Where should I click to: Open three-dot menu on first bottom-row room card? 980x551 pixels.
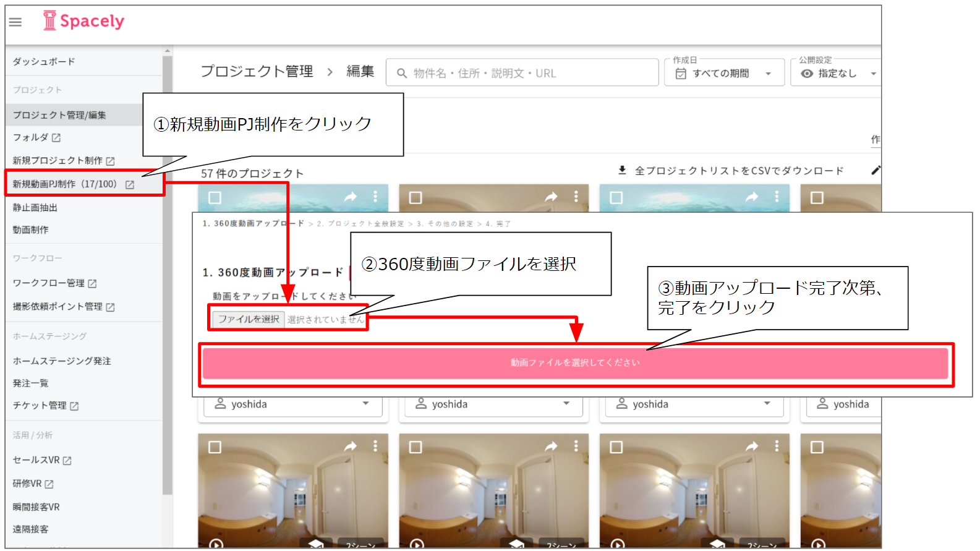pos(375,446)
